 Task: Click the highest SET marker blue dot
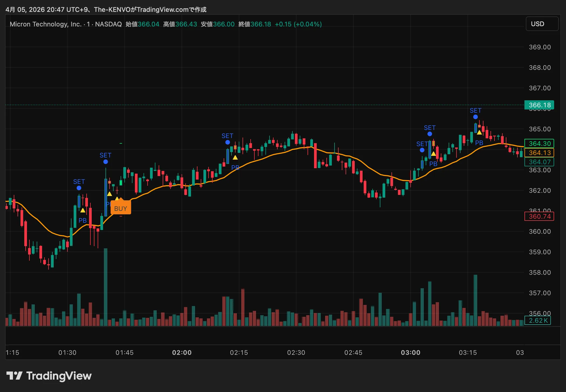coord(475,117)
